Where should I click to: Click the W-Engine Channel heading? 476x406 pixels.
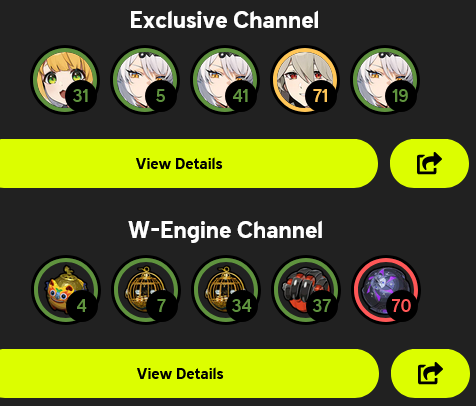click(x=226, y=230)
